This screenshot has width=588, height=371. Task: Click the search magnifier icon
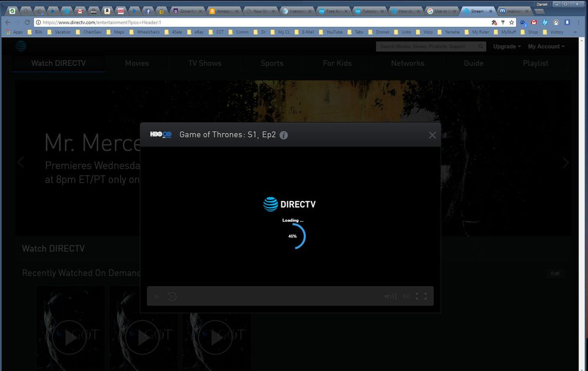point(480,46)
